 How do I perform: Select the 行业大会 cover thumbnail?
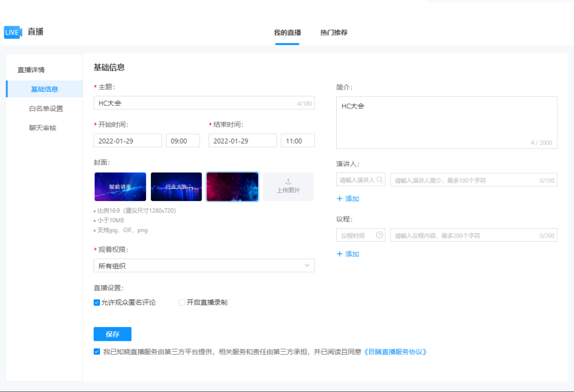point(176,186)
